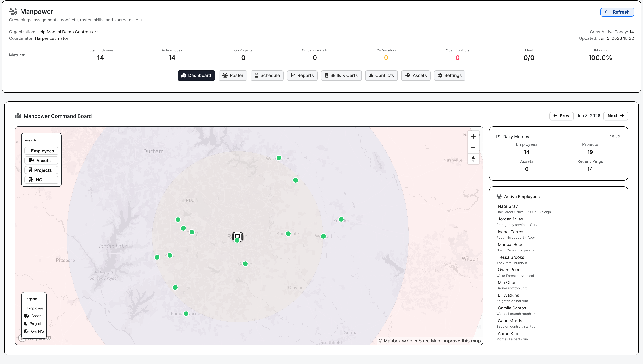Click the truck icon on the Assets layer button
643x364 pixels.
pos(31,160)
